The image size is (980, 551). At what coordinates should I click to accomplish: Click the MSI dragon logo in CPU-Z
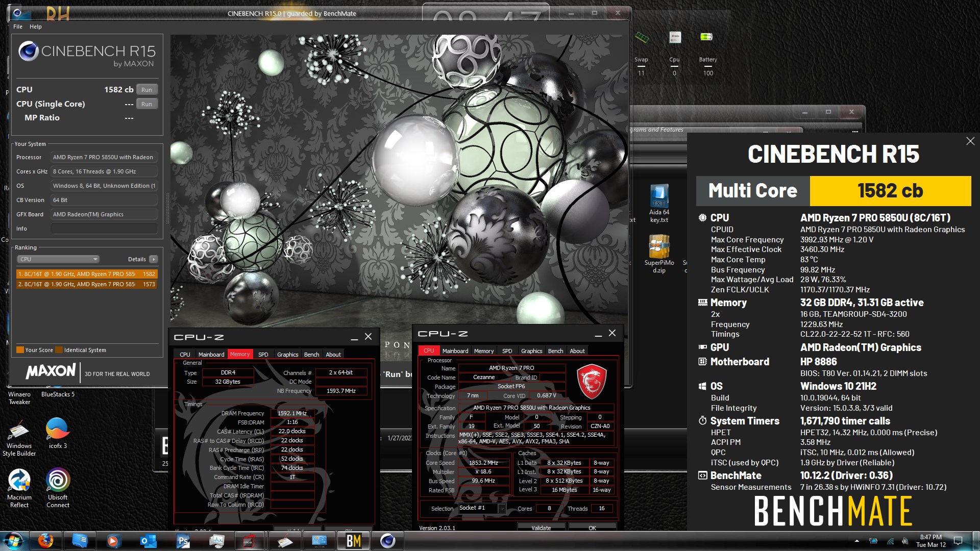pyautogui.click(x=591, y=382)
